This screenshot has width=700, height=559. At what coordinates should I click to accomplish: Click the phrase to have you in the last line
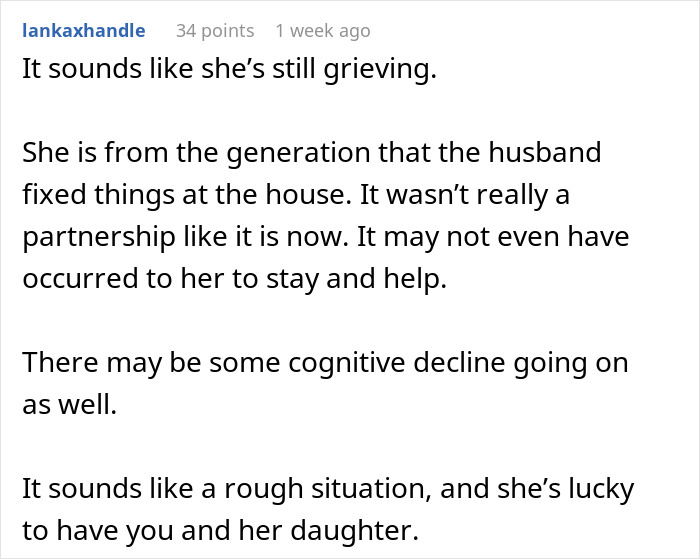point(98,530)
